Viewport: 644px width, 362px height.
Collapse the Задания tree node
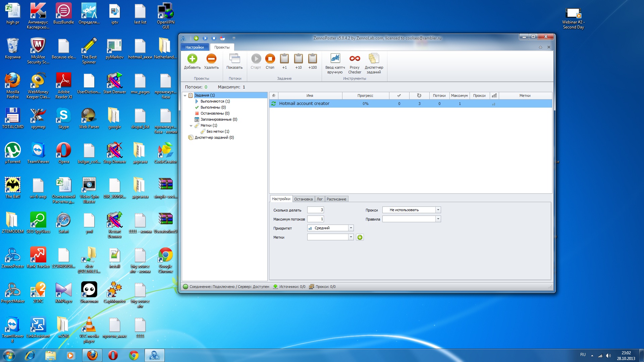[185, 96]
